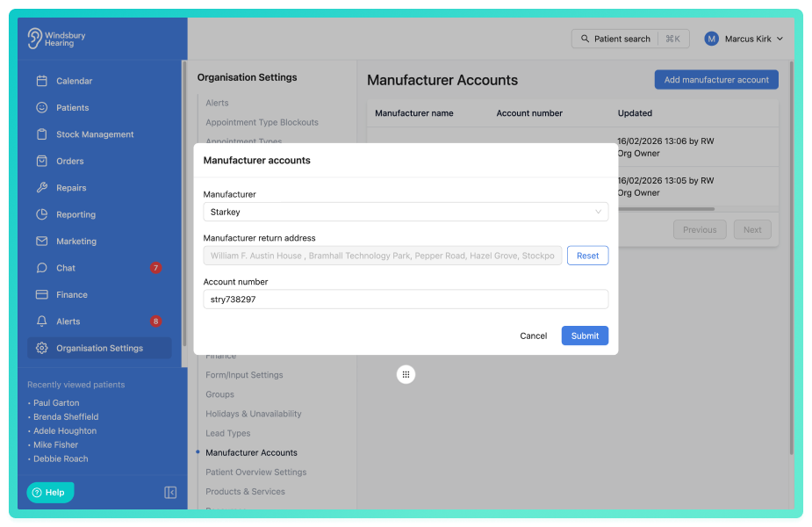The image size is (812, 527).
Task: Click the Manufacturer return address field
Action: 382,256
